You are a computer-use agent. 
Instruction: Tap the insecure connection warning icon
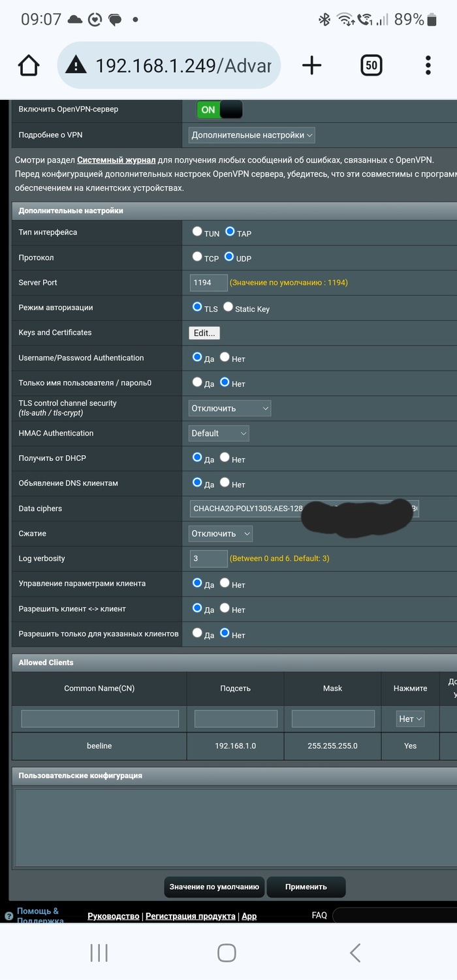pyautogui.click(x=76, y=65)
